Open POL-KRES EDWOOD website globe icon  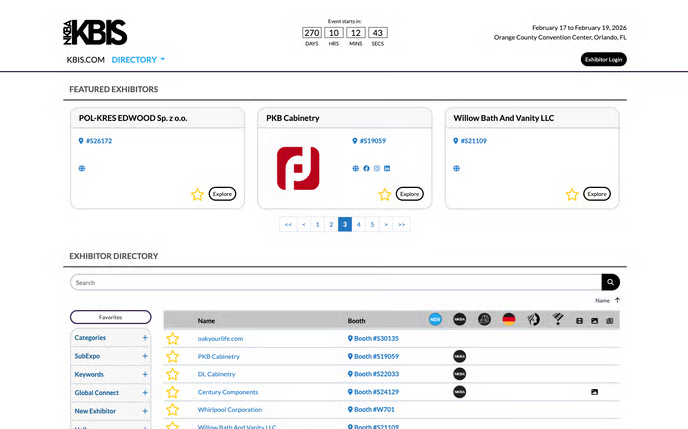pyautogui.click(x=82, y=168)
